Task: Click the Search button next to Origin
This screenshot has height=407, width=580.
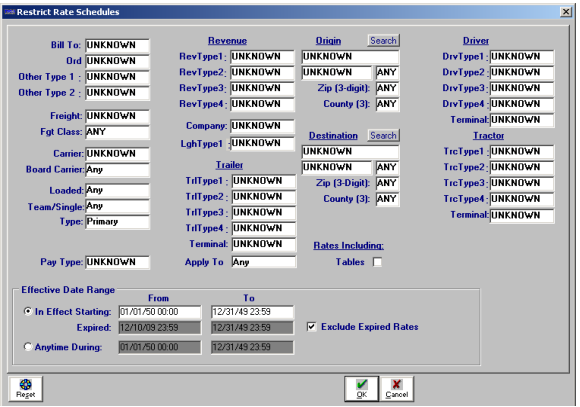Action: click(x=383, y=40)
